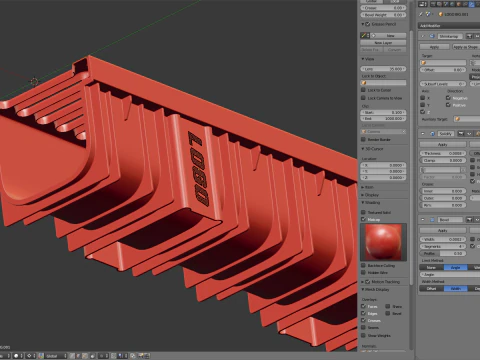The width and height of the screenshot is (480, 360).
Task: Click the Solidify modifier type icon
Action: pyautogui.click(x=432, y=134)
